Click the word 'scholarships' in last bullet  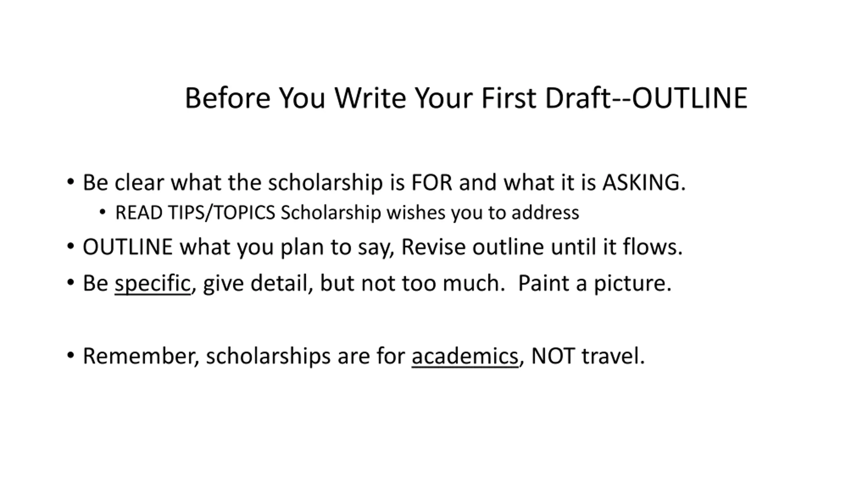(x=268, y=356)
